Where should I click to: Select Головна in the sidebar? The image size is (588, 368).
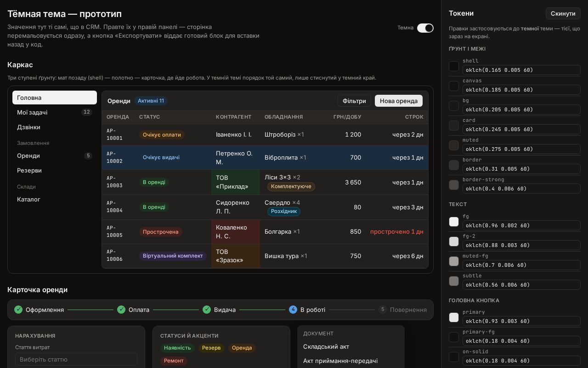coord(55,98)
